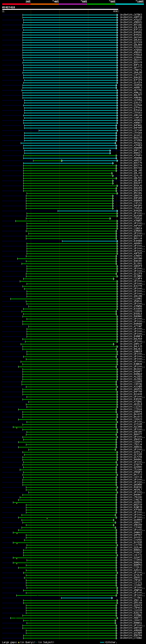Pick hit UniRef100_Q9LJH5
Screen dimensions: 146x644
coord(131,170)
